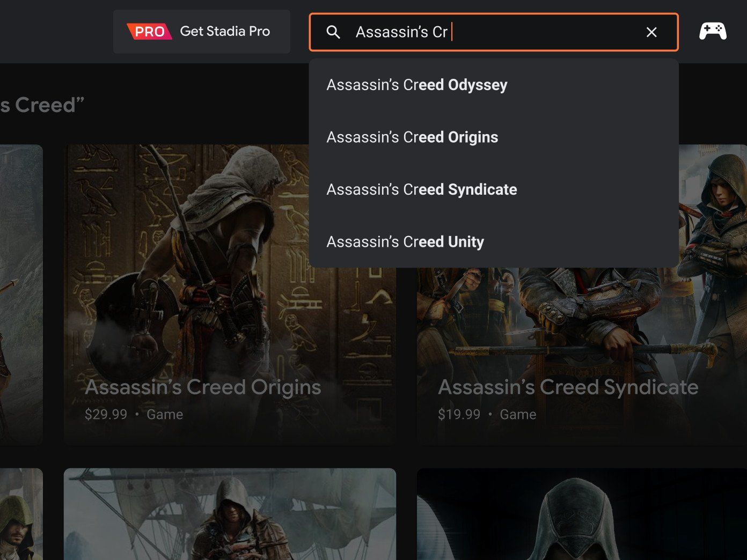Select Assassin's Creed Unity suggestion
Screen dimensions: 747x560
[405, 241]
